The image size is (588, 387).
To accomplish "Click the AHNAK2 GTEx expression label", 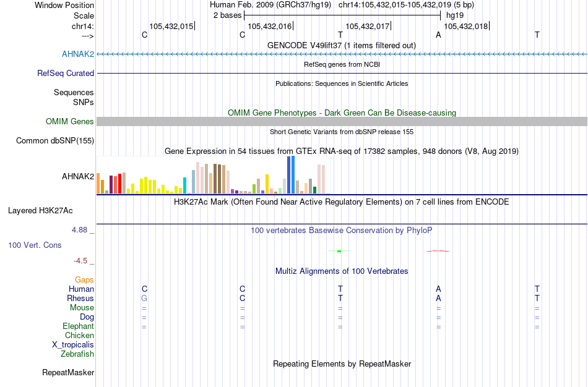I will [x=78, y=176].
